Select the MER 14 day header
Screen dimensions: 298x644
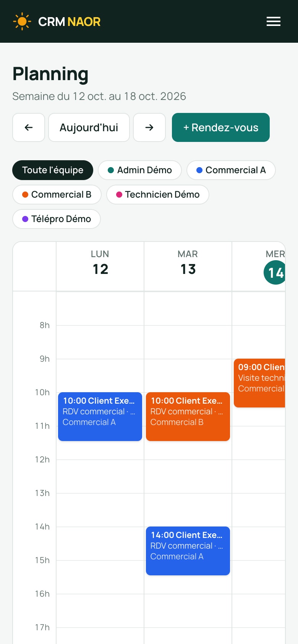(x=259, y=266)
